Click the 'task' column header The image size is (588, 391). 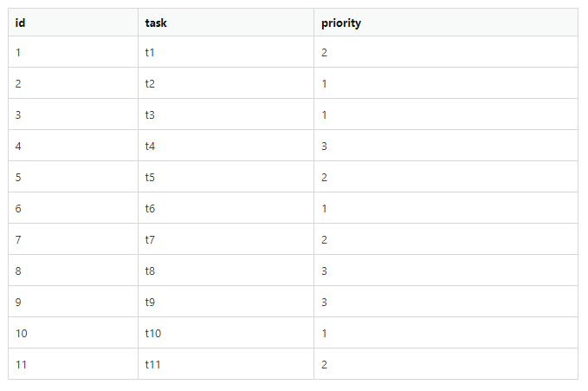156,23
